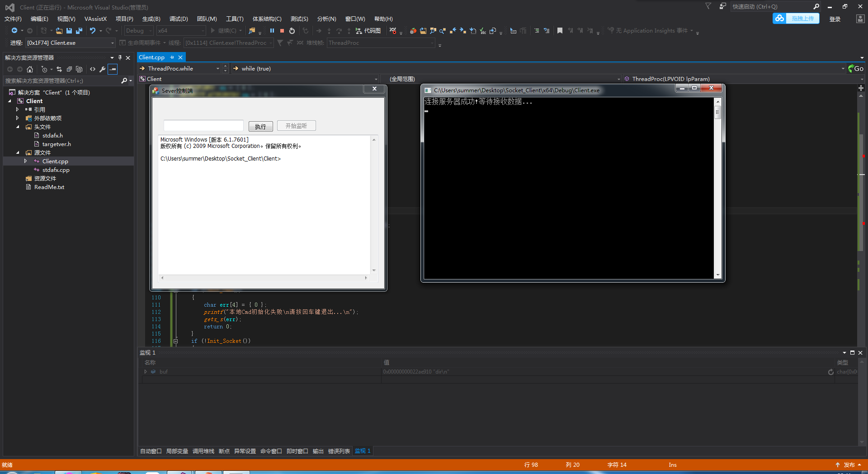Screen dimensions: 868x474
Task: Click the Save All icon
Action: (79, 31)
